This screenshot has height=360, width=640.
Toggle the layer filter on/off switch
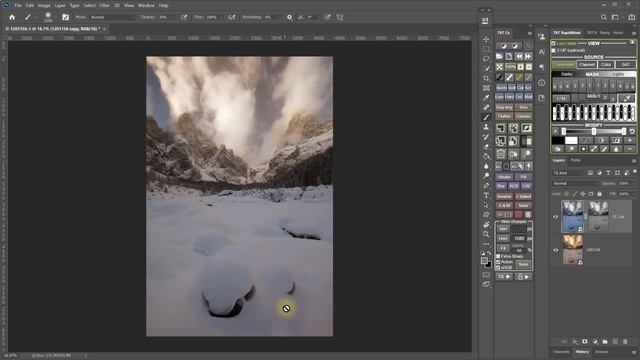coord(635,172)
